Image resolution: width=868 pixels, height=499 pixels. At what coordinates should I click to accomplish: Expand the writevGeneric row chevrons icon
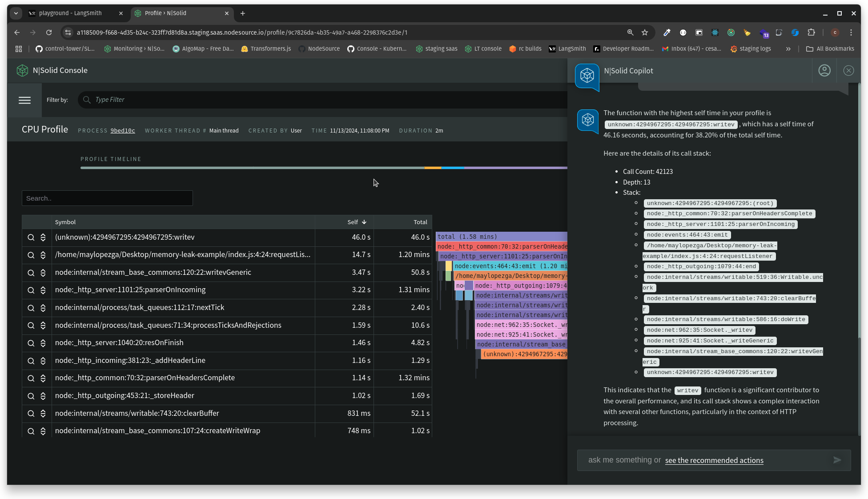pos(43,273)
